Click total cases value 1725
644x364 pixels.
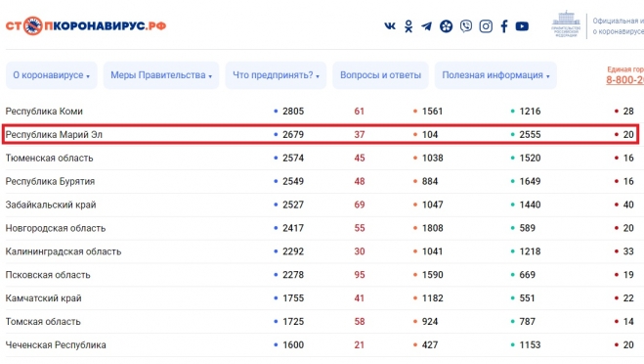(x=293, y=322)
